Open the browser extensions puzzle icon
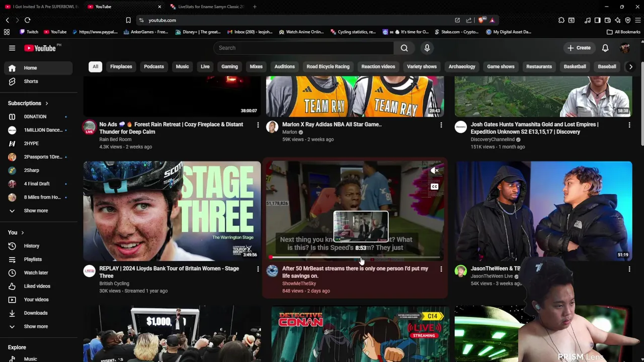The width and height of the screenshot is (644, 362). click(x=561, y=20)
